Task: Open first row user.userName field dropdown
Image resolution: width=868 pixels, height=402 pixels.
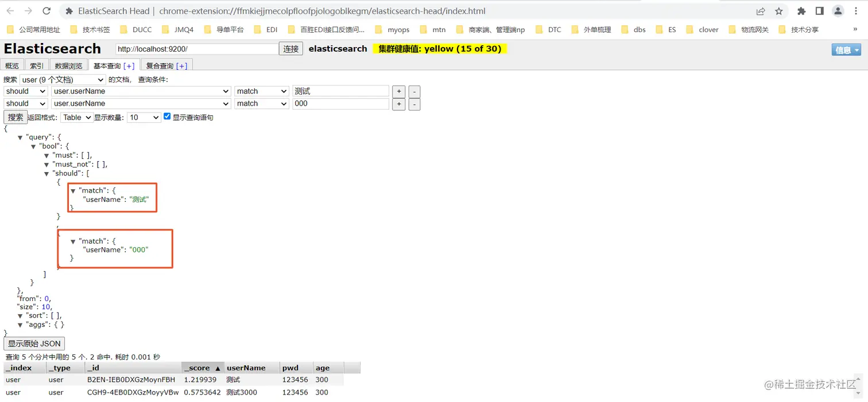Action: click(141, 91)
